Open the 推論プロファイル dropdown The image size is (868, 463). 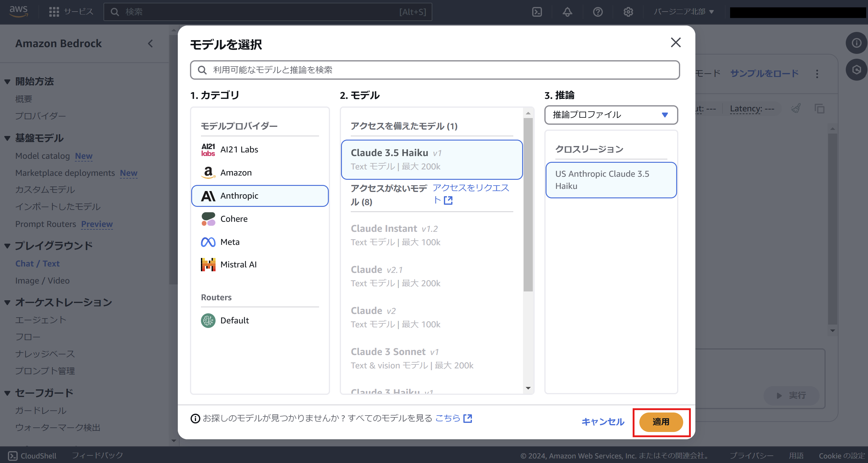[611, 115]
